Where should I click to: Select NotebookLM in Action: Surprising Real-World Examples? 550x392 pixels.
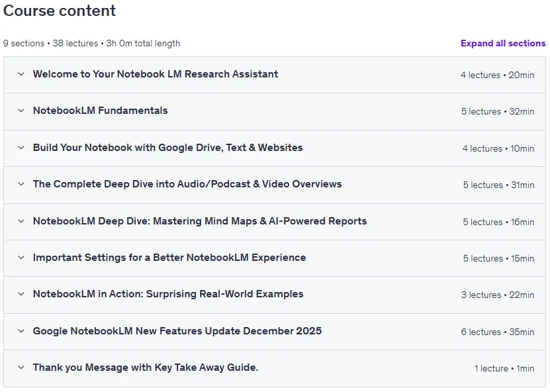pyautogui.click(x=168, y=294)
